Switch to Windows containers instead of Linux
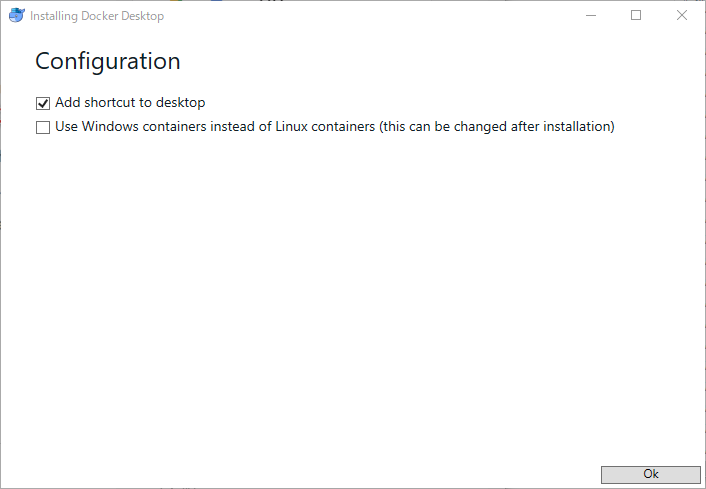The height and width of the screenshot is (489, 706). tap(43, 127)
